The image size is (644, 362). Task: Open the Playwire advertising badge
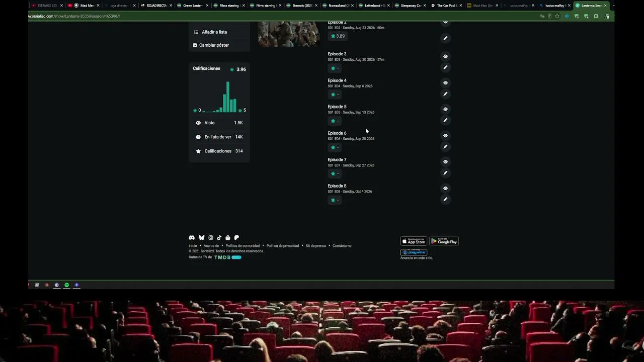coord(414,252)
